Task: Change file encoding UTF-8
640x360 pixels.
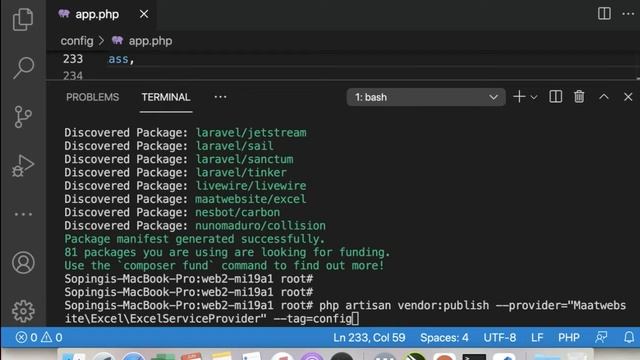Action: tap(500, 338)
